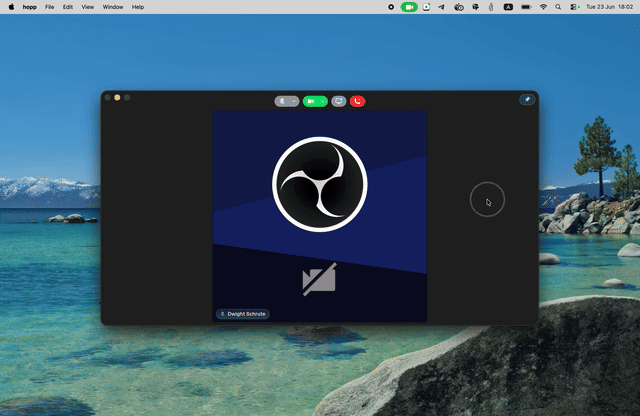Expand the camera device dropdown arrow
Image resolution: width=640 pixels, height=416 pixels.
(x=322, y=101)
